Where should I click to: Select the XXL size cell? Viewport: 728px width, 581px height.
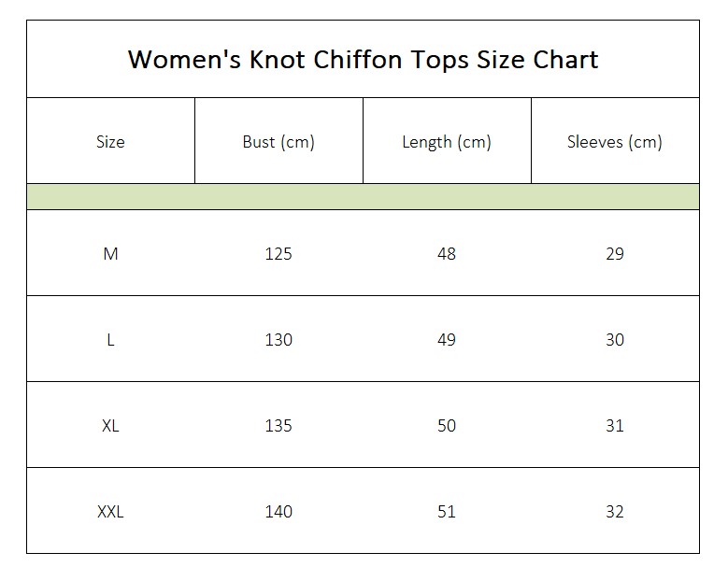tap(110, 511)
